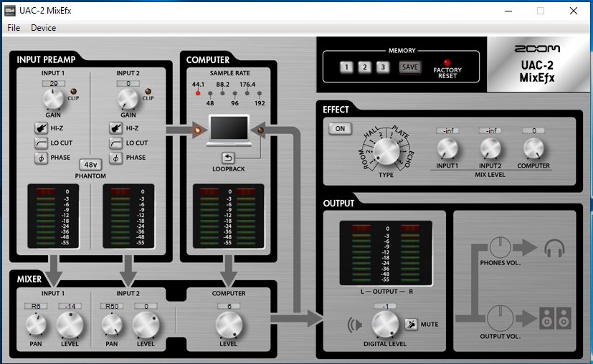The height and width of the screenshot is (364, 593).
Task: Select 192 sample rate
Action: pyautogui.click(x=260, y=93)
